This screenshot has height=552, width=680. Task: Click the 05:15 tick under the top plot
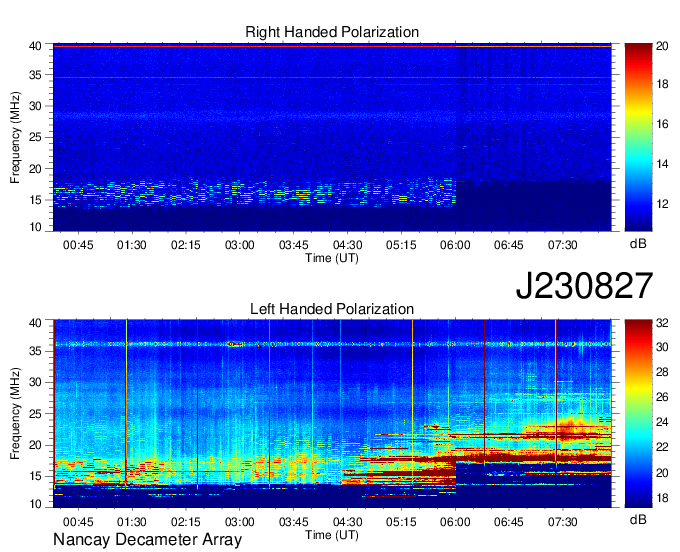pyautogui.click(x=401, y=245)
